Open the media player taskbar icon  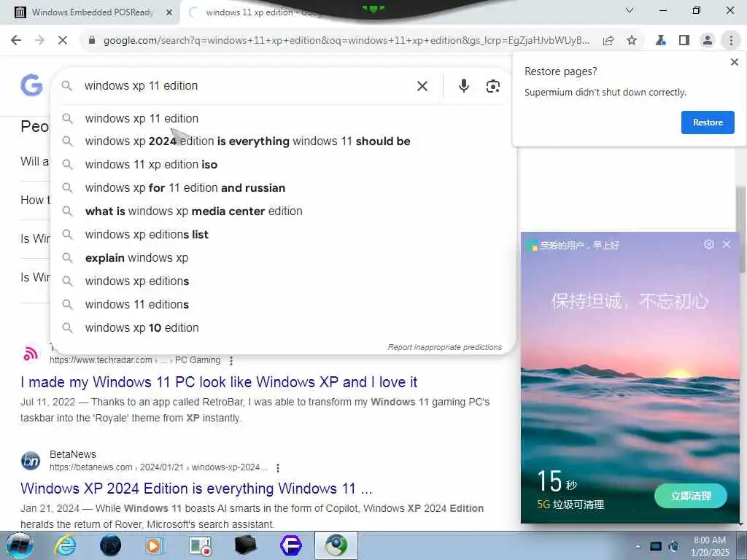point(155,545)
